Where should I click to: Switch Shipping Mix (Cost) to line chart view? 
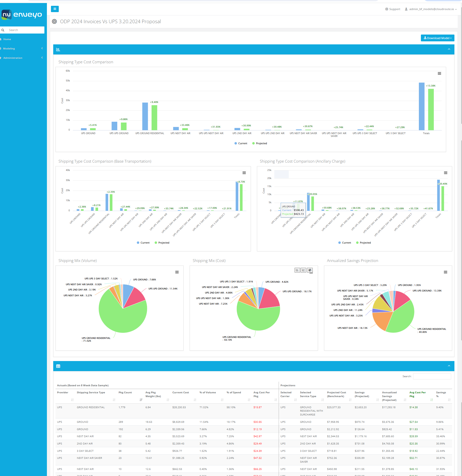303,270
